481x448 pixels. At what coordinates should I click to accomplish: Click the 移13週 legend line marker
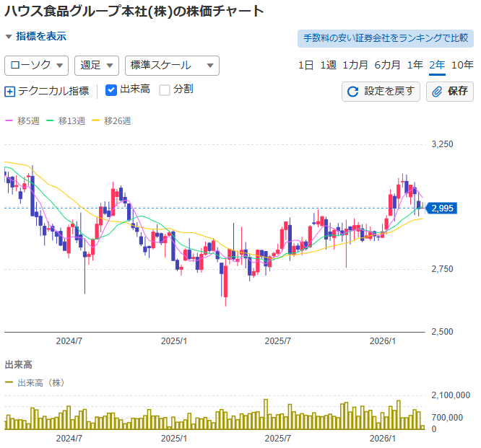point(51,120)
